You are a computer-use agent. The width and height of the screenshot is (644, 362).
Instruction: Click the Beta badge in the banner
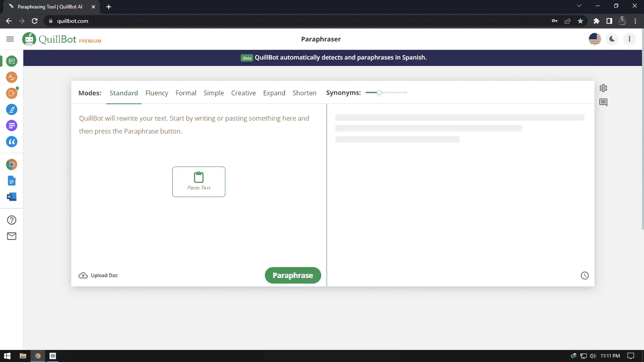[247, 58]
